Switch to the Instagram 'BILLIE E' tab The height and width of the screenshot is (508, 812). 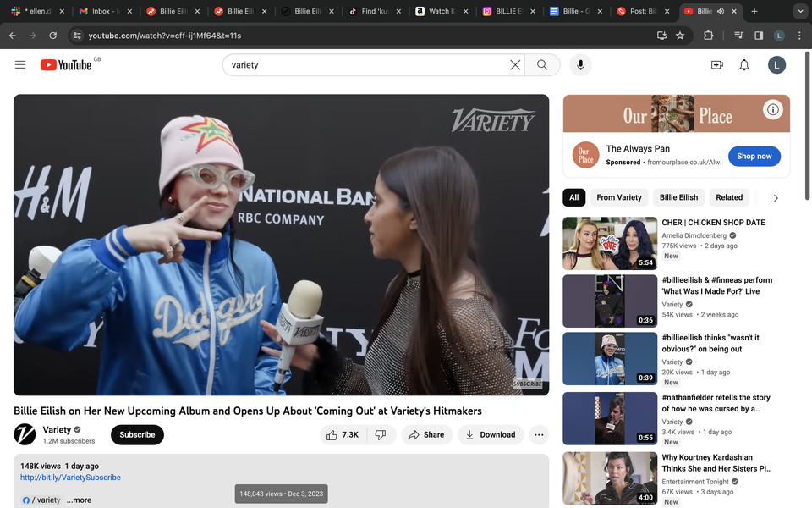510,11
